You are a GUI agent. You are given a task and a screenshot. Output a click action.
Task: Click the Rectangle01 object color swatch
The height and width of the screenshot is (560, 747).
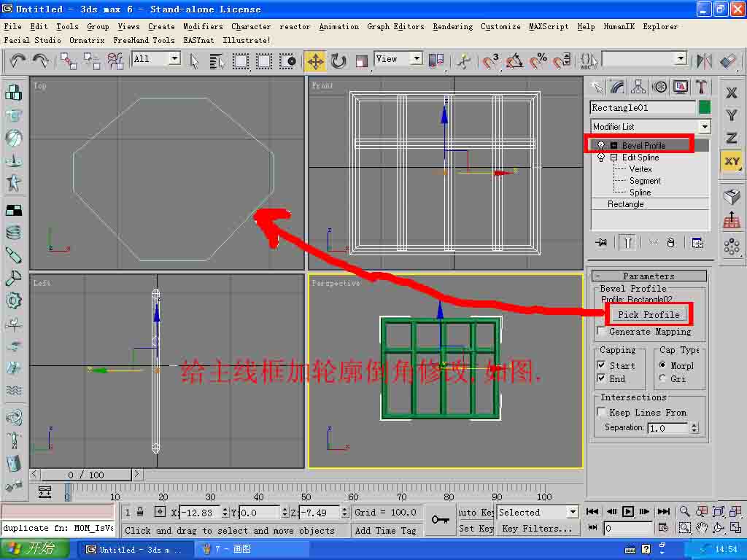point(704,107)
